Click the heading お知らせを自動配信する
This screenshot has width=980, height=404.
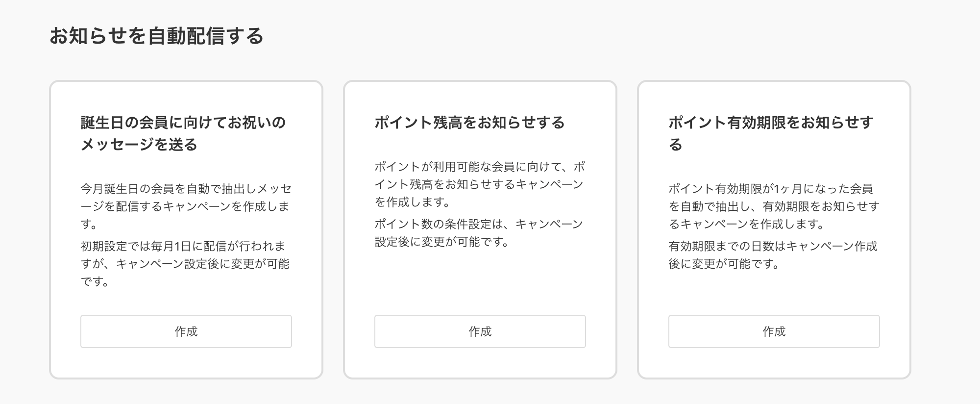[x=157, y=34]
